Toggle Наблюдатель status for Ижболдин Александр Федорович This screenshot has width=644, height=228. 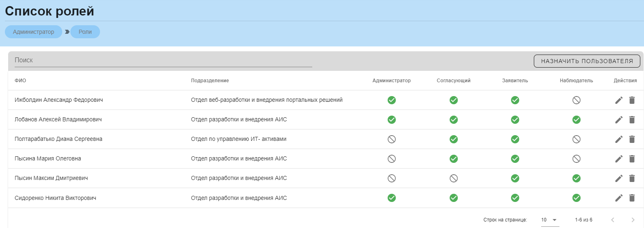pos(577,100)
